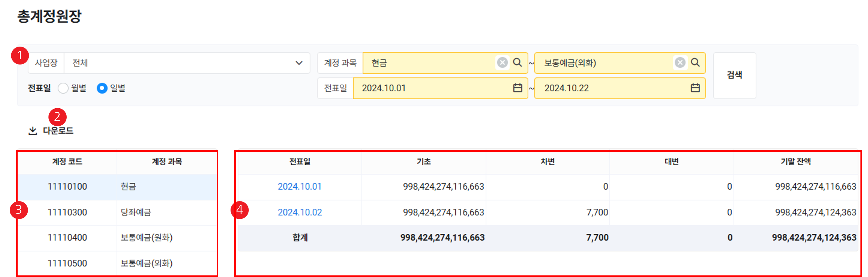This screenshot has width=868, height=277.
Task: Open the 2024.10.02 voucher date link
Action: (x=299, y=212)
